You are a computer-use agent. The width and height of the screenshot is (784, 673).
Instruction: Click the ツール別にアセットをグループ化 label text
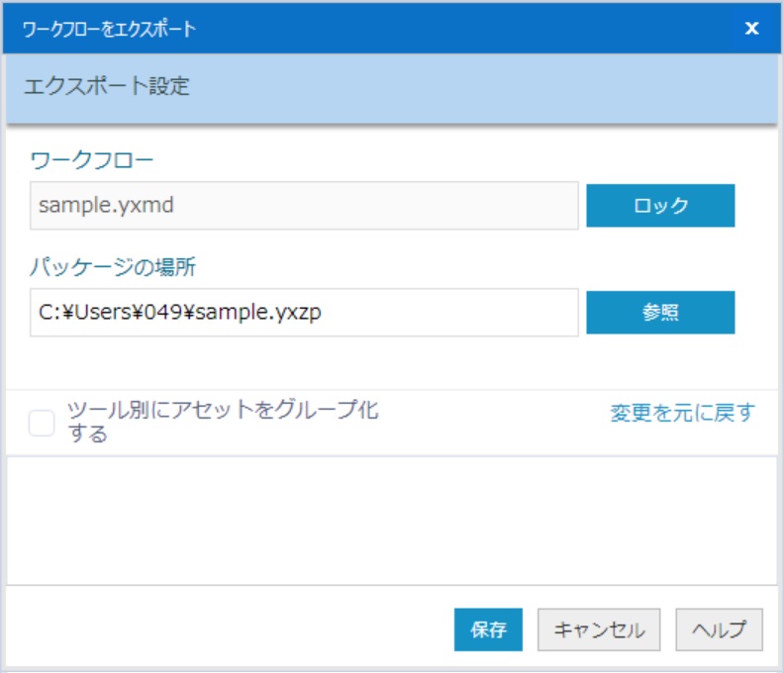point(223,410)
